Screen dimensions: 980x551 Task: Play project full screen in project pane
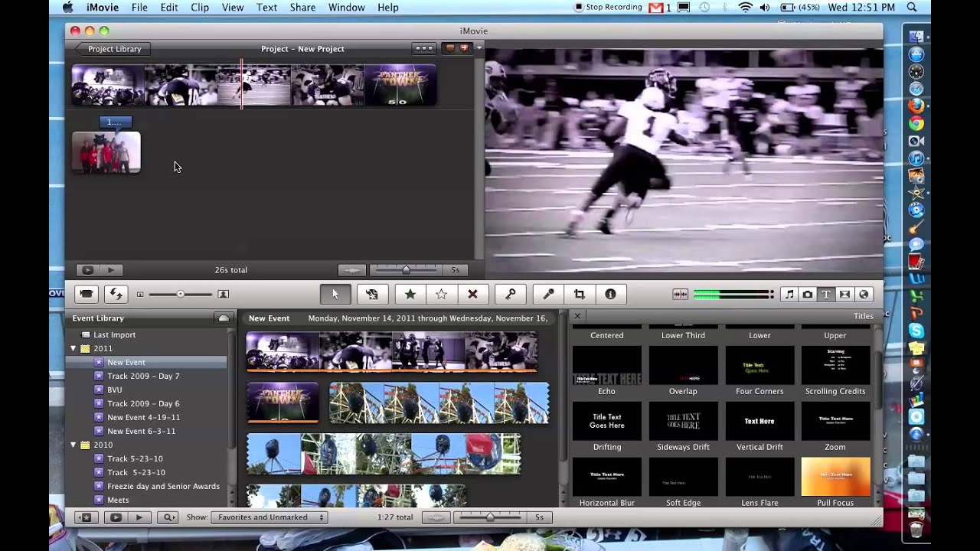[x=87, y=270]
